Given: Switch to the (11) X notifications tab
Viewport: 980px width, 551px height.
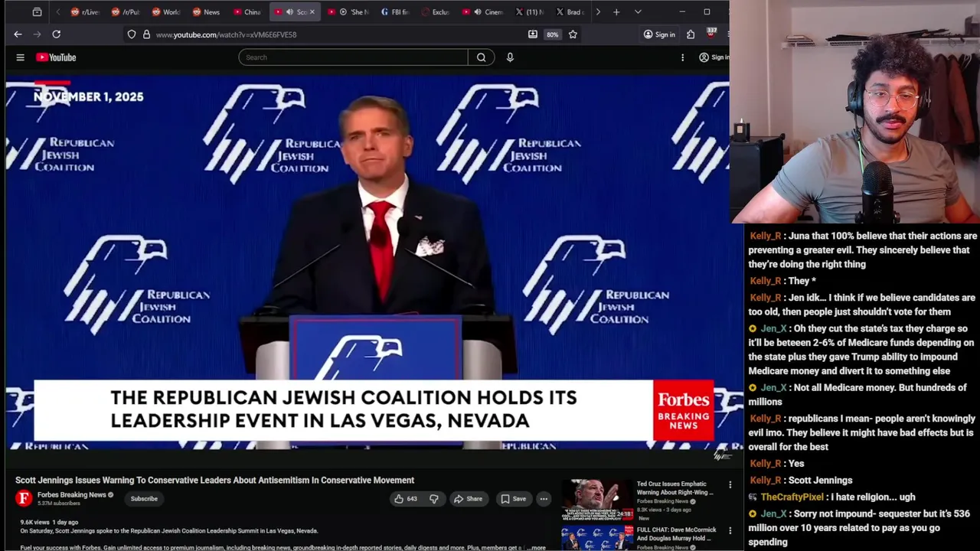Looking at the screenshot, I should 528,12.
